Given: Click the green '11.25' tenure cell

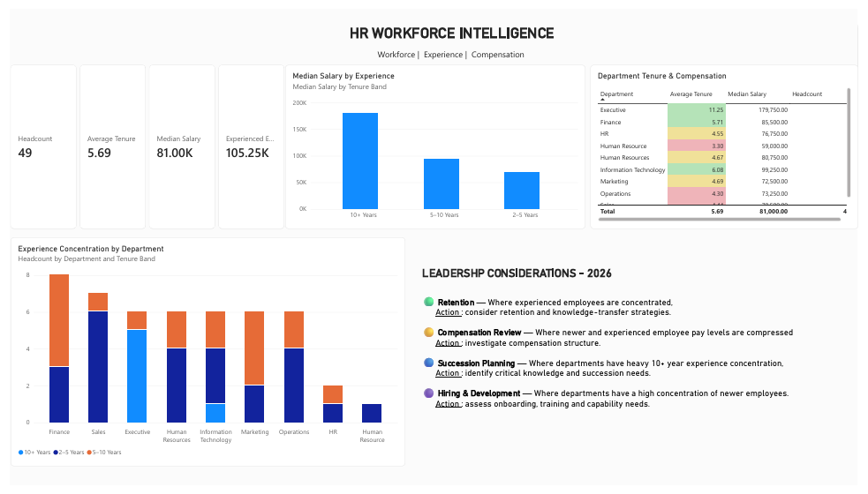Looking at the screenshot, I should [x=697, y=110].
